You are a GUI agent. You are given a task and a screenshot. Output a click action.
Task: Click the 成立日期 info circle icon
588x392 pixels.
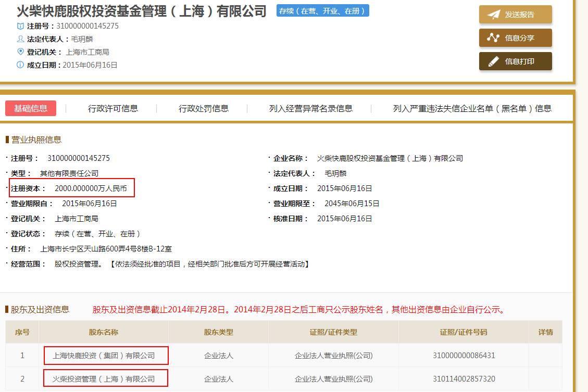coord(20,65)
